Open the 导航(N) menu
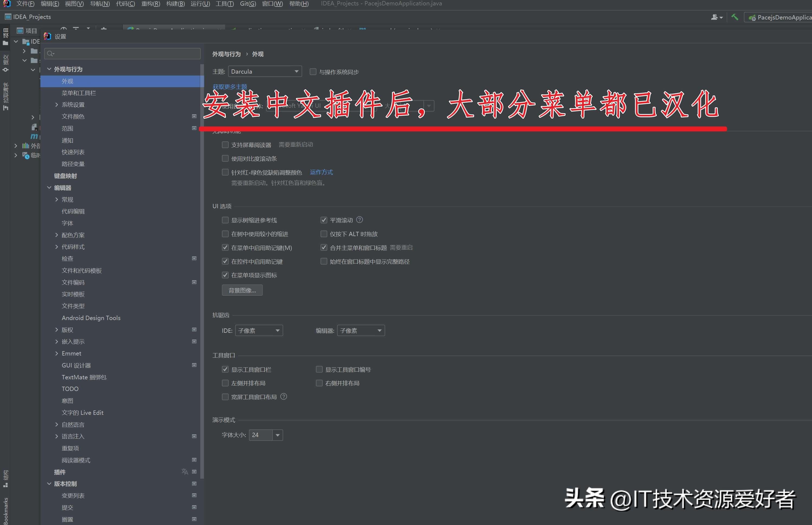 click(100, 4)
